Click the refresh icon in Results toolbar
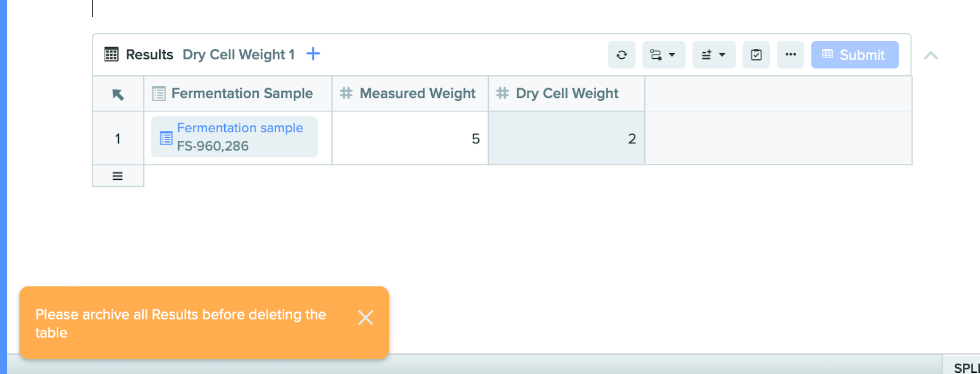The width and height of the screenshot is (980, 374). click(621, 55)
